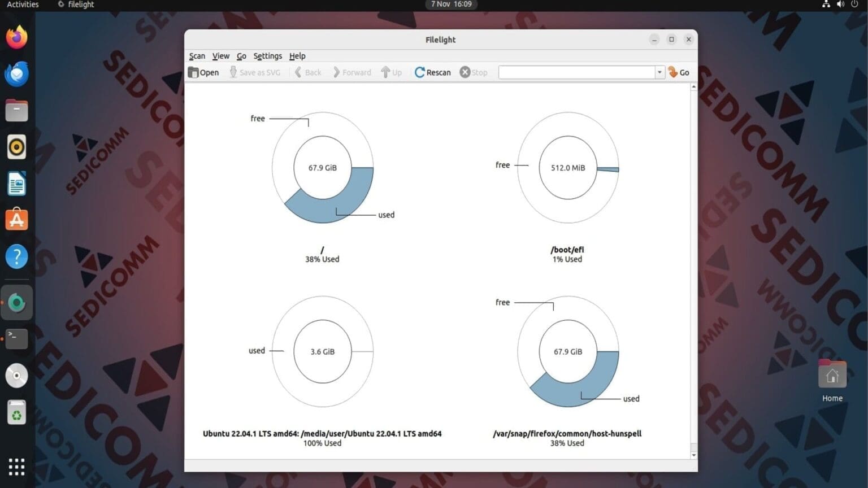
Task: Open Ubuntu Software from the dock
Action: [16, 220]
